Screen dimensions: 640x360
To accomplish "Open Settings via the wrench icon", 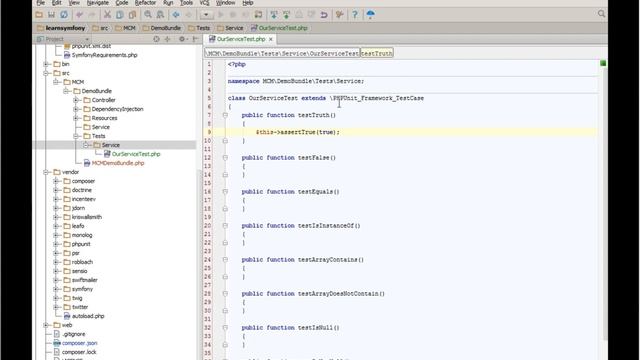I will point(339,15).
